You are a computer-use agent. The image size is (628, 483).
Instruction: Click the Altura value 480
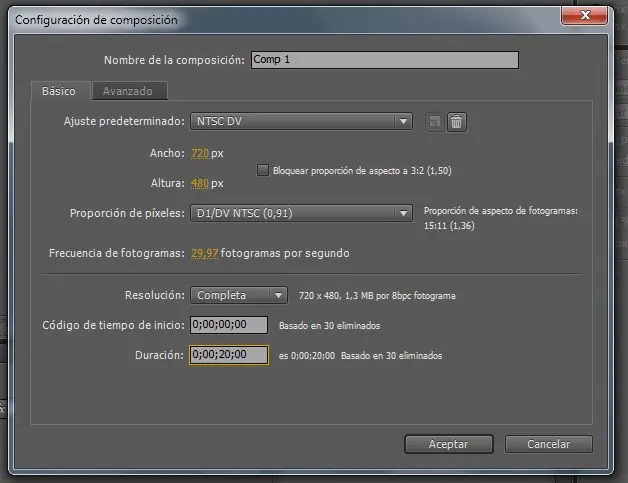coord(200,183)
